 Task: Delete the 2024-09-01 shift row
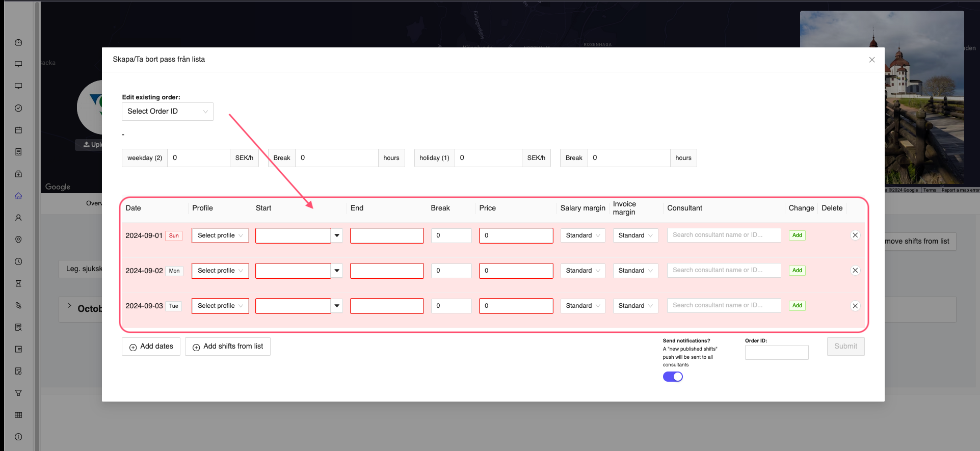(x=855, y=235)
